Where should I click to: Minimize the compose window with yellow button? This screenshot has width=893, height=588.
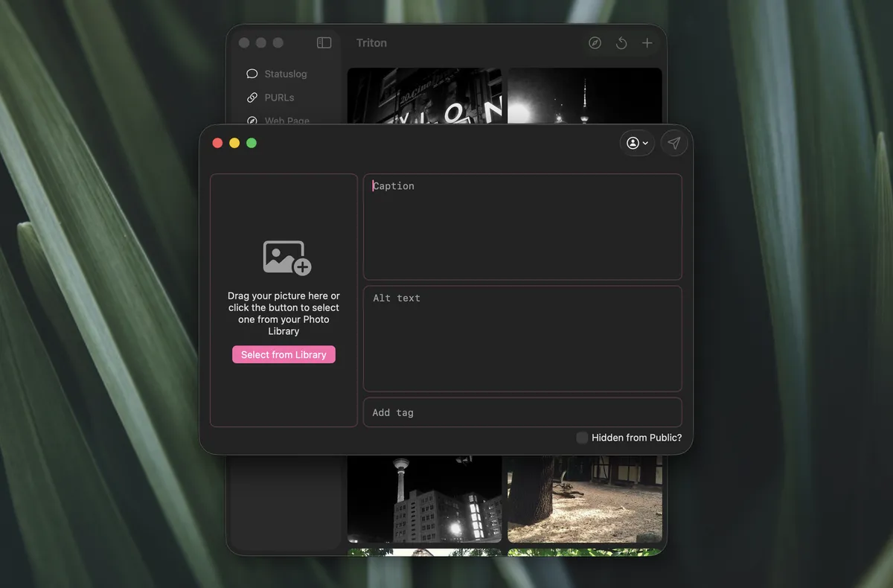[234, 143]
